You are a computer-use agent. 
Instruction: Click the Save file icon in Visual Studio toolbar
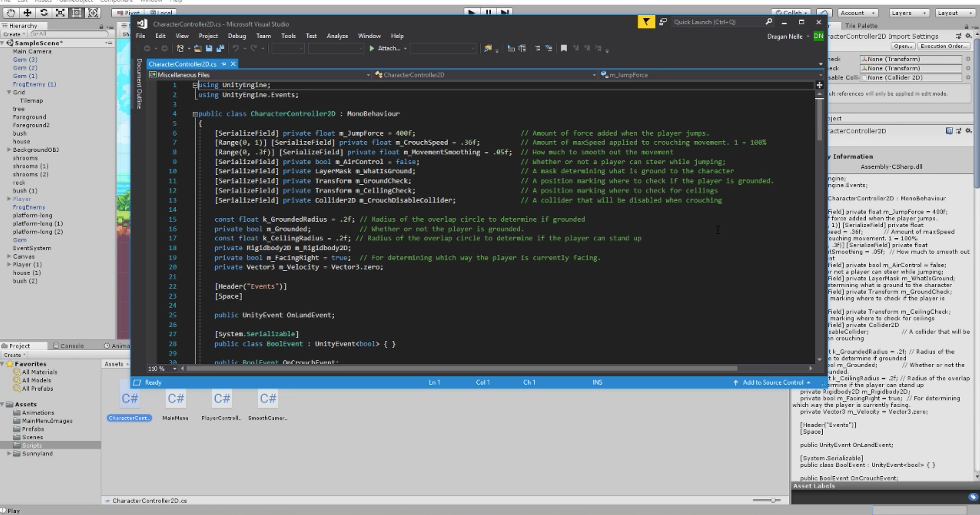(209, 48)
